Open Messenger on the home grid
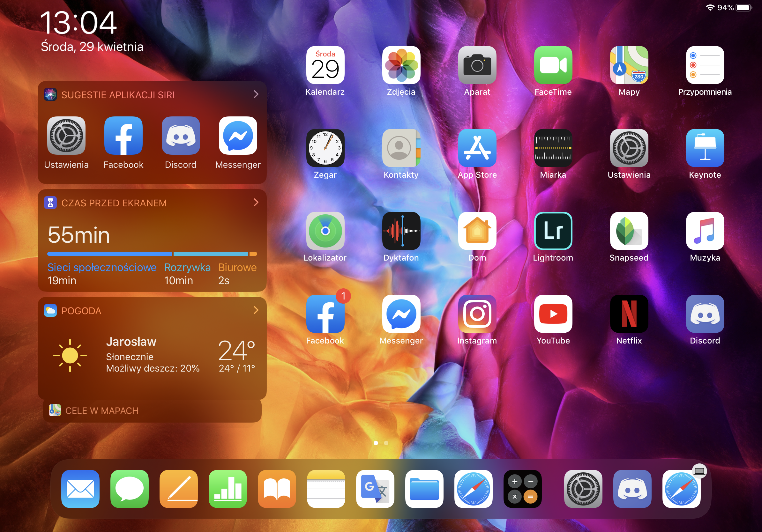 pyautogui.click(x=401, y=314)
